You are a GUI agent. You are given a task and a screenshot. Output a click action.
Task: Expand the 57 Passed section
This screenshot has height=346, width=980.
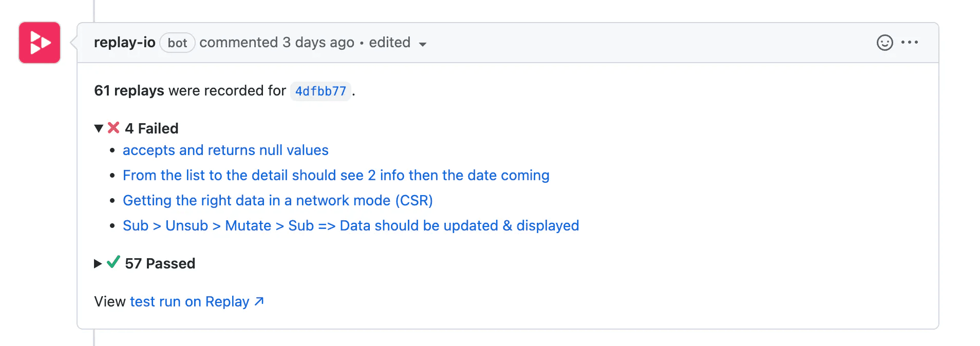click(x=98, y=263)
